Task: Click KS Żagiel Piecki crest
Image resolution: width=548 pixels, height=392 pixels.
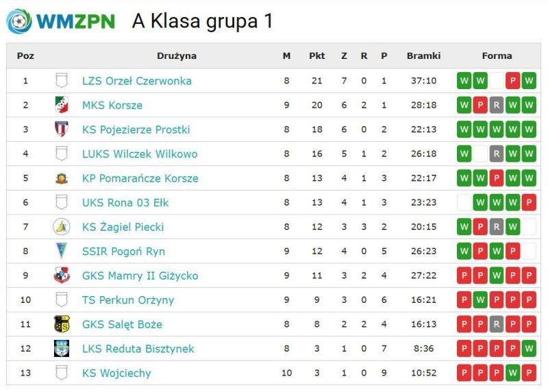Action: 62,227
